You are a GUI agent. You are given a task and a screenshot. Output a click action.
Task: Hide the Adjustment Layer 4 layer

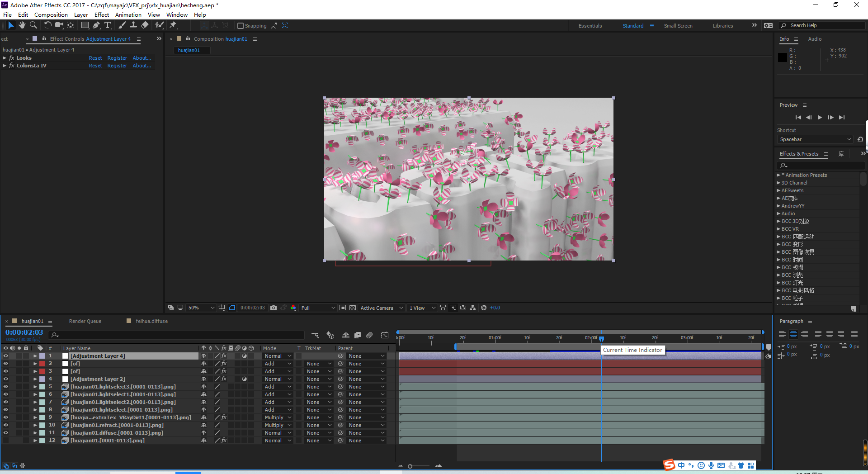pos(5,356)
